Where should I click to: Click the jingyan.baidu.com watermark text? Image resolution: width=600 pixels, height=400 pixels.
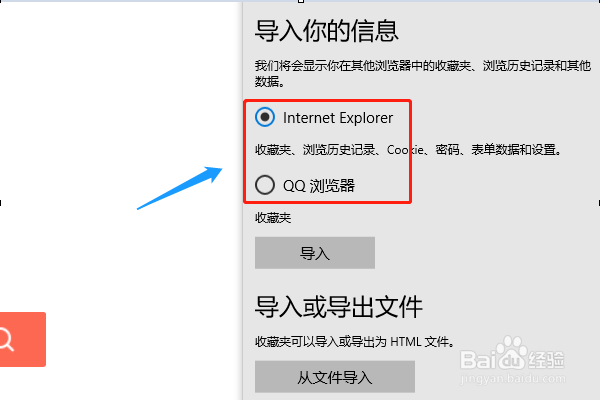[512, 379]
